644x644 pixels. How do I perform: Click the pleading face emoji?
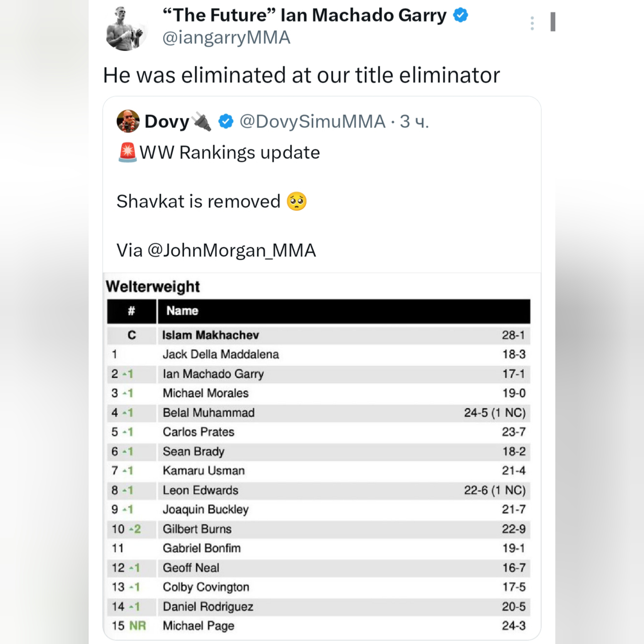296,201
